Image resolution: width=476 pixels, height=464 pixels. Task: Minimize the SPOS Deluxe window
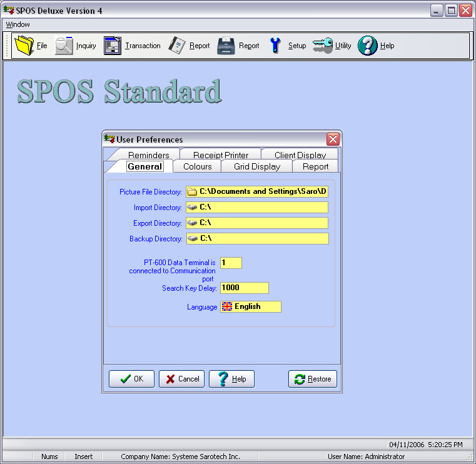(x=437, y=11)
